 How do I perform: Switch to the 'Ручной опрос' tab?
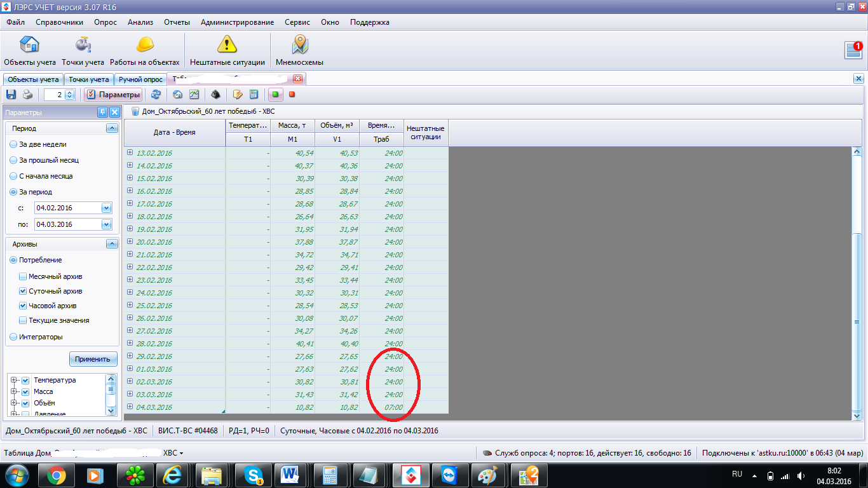pos(140,79)
